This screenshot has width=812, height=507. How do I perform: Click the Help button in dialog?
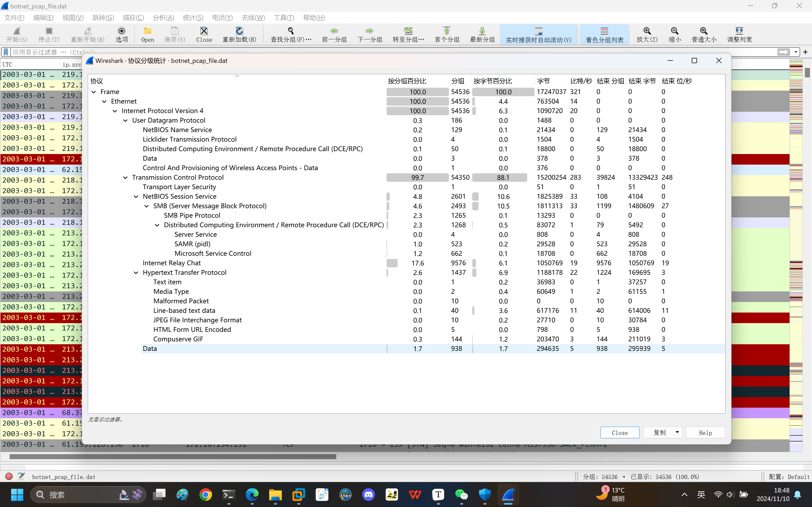(x=705, y=432)
